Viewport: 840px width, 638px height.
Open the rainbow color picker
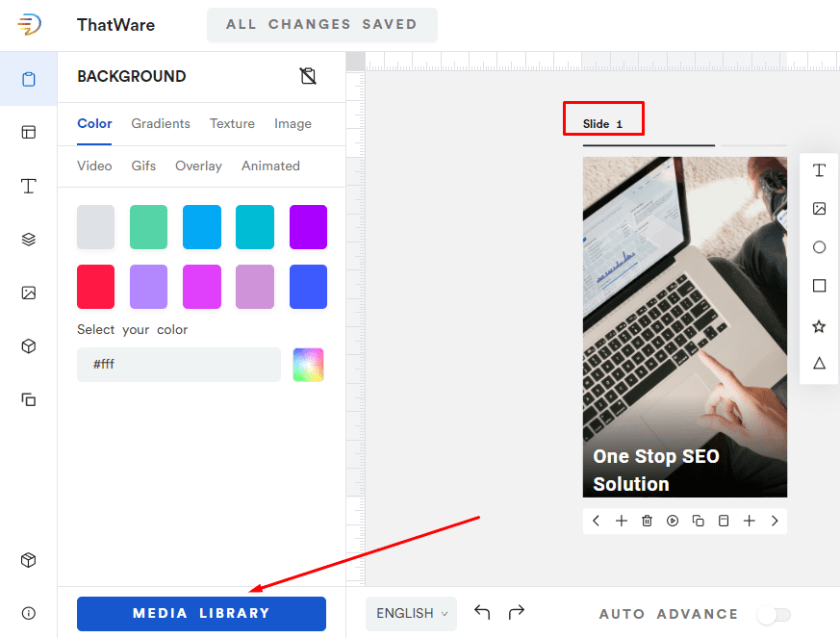pos(308,365)
